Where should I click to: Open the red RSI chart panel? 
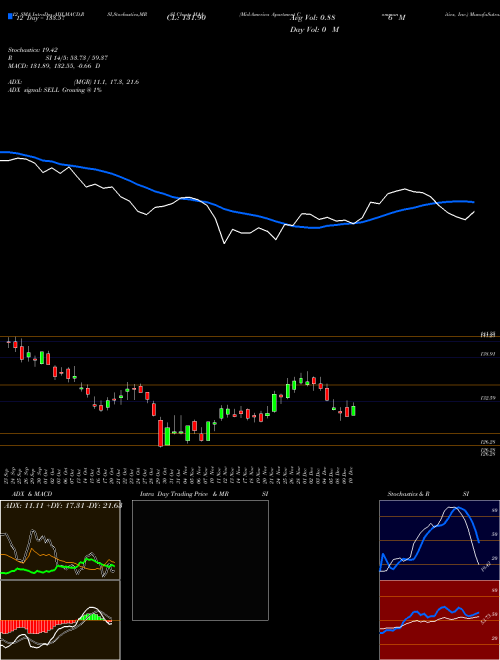(439, 620)
